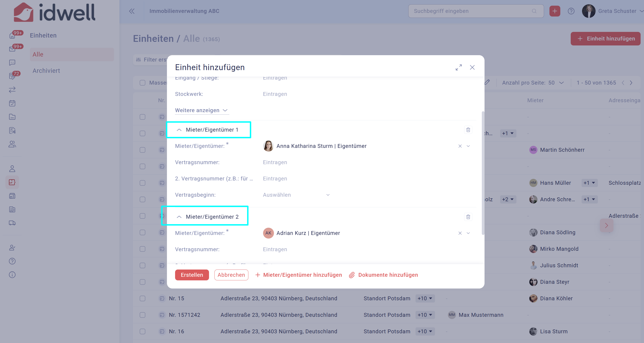Click Mieter/Eigentümer hinzufügen link

pyautogui.click(x=299, y=275)
